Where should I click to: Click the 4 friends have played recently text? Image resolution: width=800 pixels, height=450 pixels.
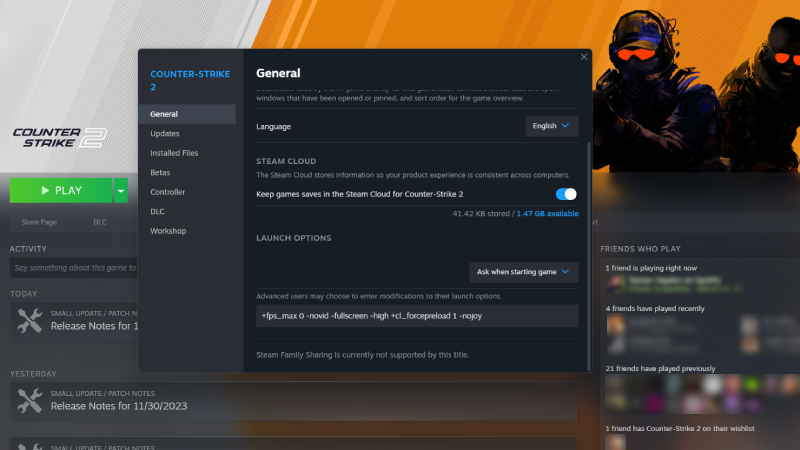655,309
